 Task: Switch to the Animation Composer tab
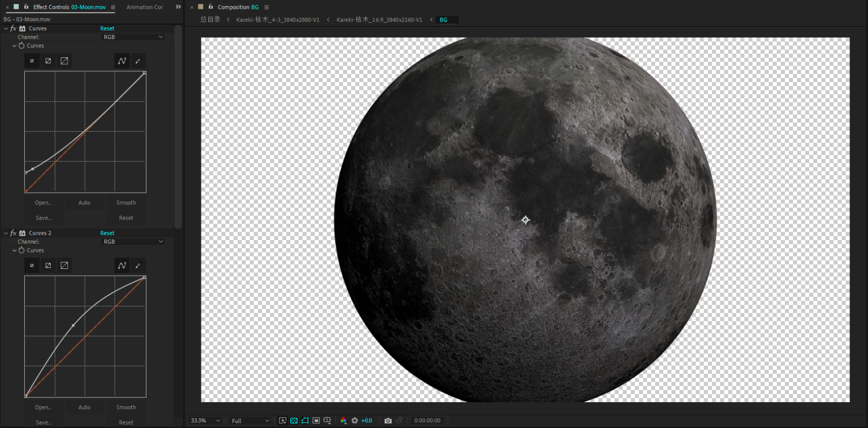[x=145, y=7]
